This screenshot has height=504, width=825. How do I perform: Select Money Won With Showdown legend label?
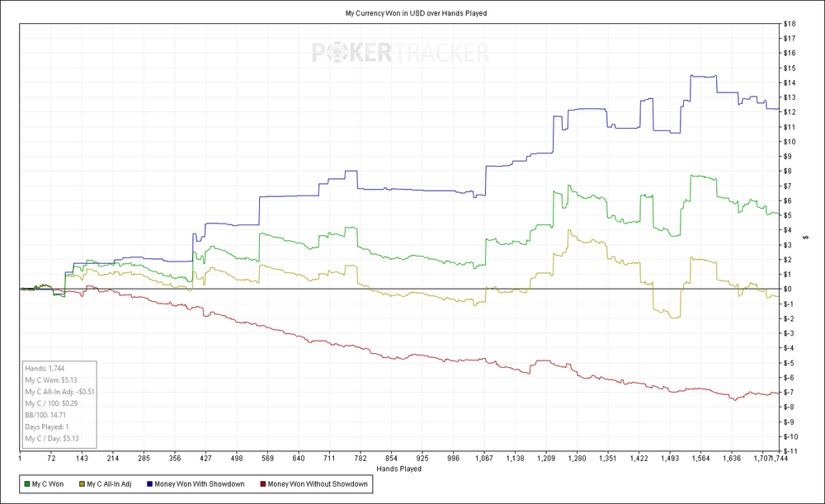click(x=201, y=484)
